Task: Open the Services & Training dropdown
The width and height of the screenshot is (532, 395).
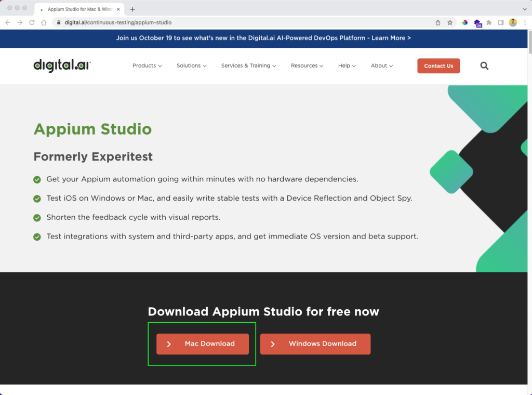Action: (x=248, y=66)
